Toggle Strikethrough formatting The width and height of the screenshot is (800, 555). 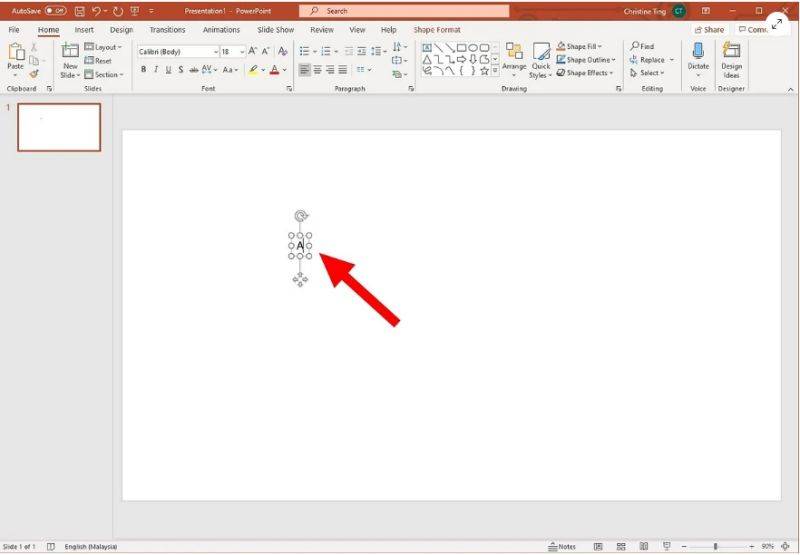coord(193,69)
